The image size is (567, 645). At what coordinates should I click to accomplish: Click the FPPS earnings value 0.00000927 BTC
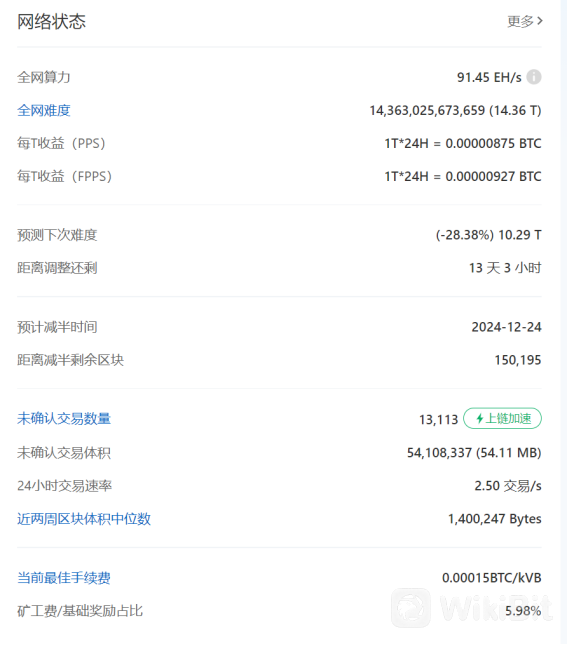click(493, 176)
